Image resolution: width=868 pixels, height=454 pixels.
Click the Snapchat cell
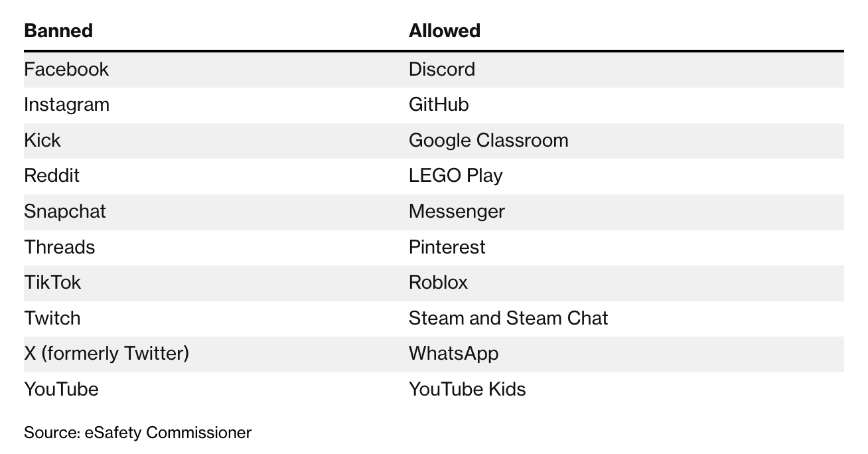[x=65, y=212]
